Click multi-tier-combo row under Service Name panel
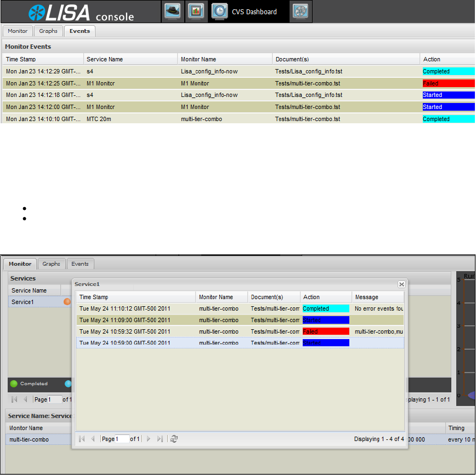 pyautogui.click(x=38, y=439)
